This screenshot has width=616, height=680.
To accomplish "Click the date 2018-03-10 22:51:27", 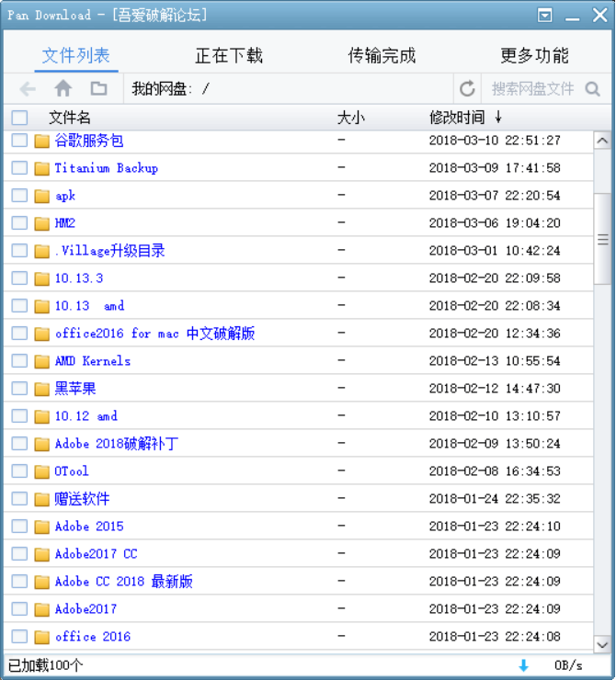I will [x=495, y=141].
